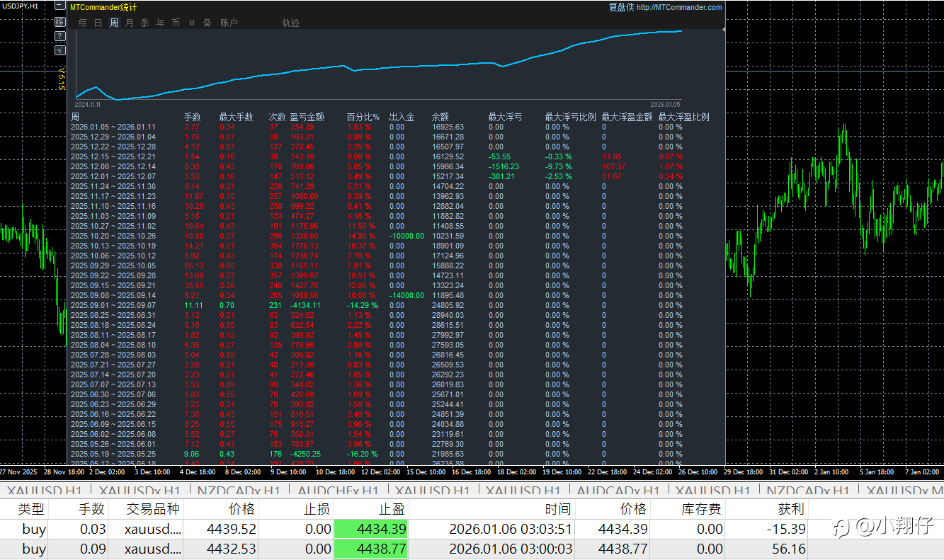Toggle the √ checkmark icon

pos(59,50)
